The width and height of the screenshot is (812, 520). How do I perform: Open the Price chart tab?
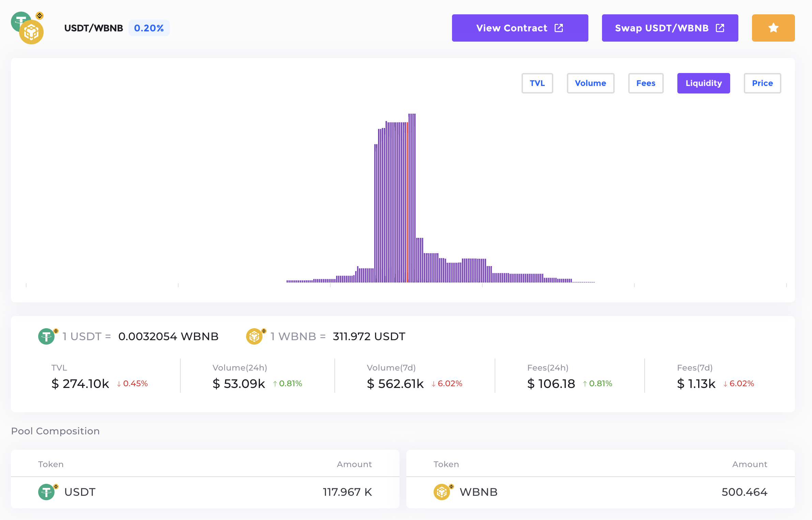click(x=762, y=83)
